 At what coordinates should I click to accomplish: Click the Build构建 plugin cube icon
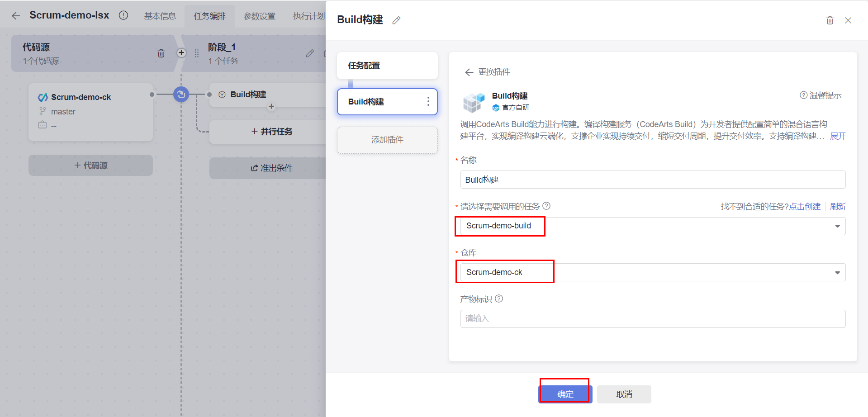point(474,102)
